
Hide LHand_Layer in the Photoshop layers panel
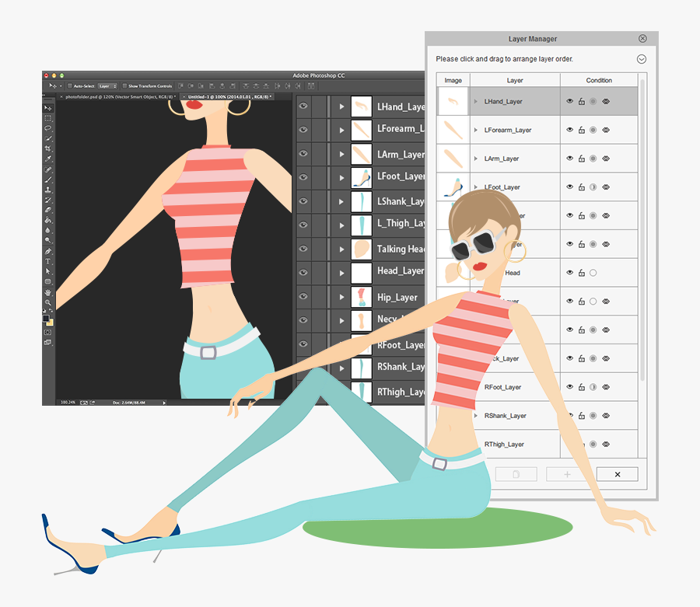(303, 107)
